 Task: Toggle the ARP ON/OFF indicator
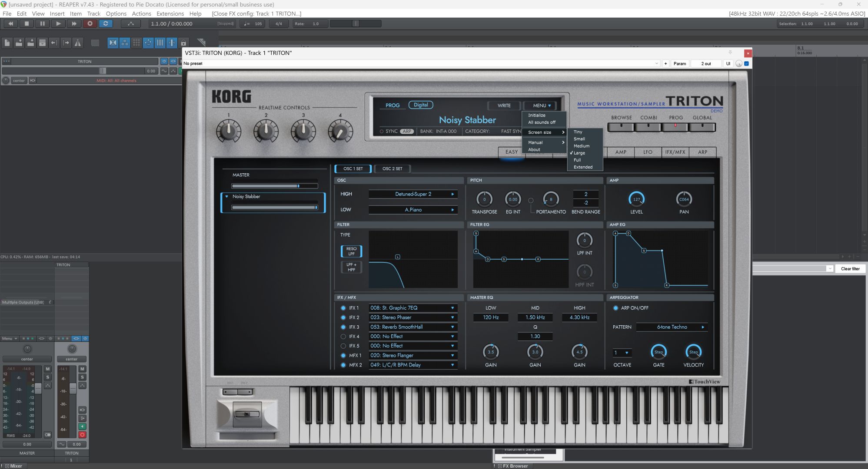pos(615,308)
